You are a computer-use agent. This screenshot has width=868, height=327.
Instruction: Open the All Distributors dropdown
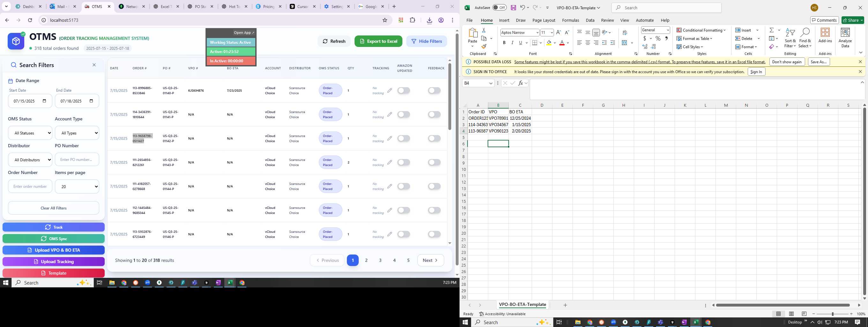point(30,160)
